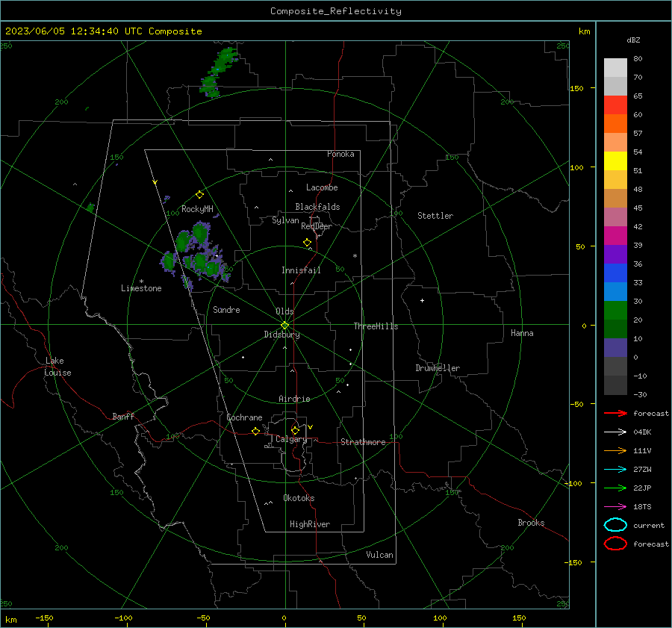The image size is (672, 628).
Task: Click the light blue swatch between 33 and 30
Action: tap(615, 291)
